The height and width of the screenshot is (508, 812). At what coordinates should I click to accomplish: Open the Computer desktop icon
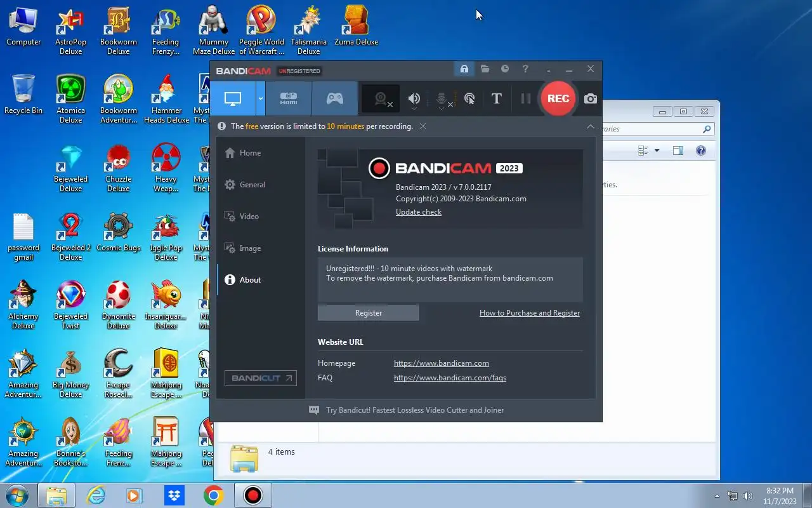pyautogui.click(x=23, y=27)
